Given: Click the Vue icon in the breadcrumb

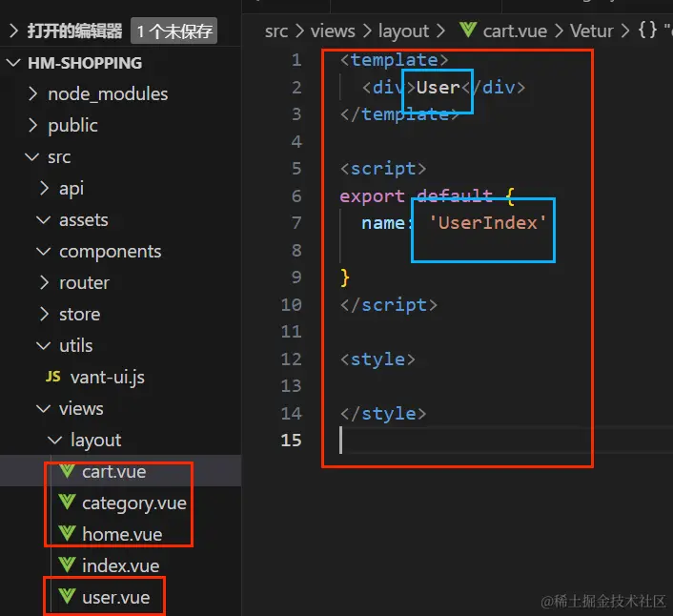Looking at the screenshot, I should [468, 30].
